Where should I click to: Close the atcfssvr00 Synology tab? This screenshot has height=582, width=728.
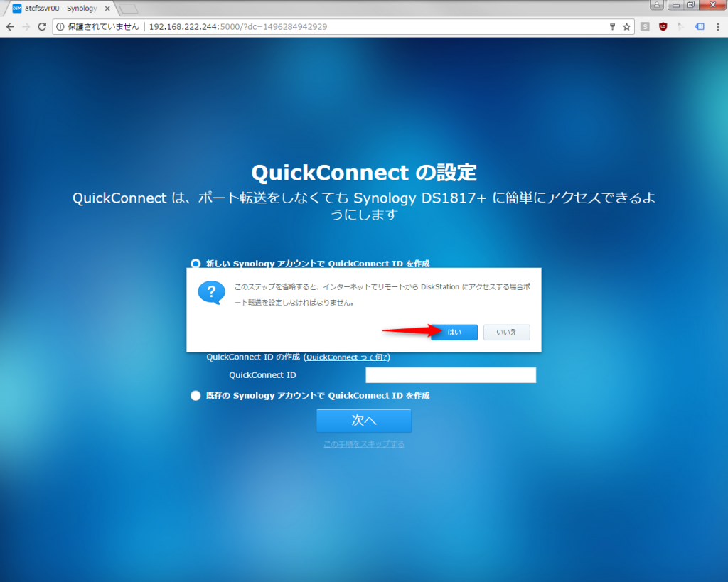[x=107, y=9]
